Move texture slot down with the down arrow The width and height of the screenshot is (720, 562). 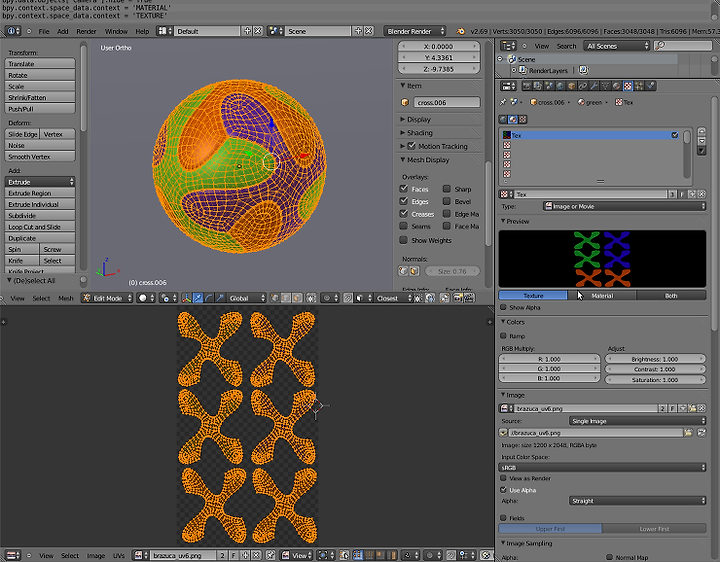point(702,140)
